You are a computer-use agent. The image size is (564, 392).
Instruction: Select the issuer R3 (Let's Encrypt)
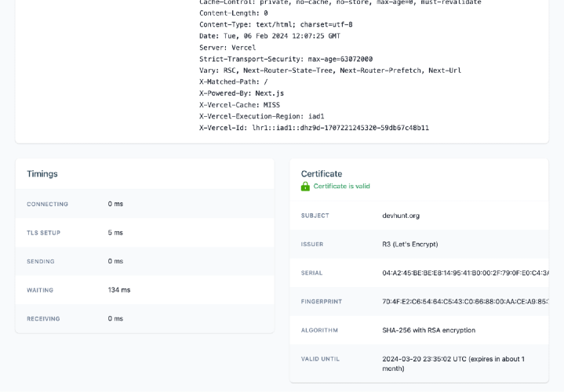[410, 245]
